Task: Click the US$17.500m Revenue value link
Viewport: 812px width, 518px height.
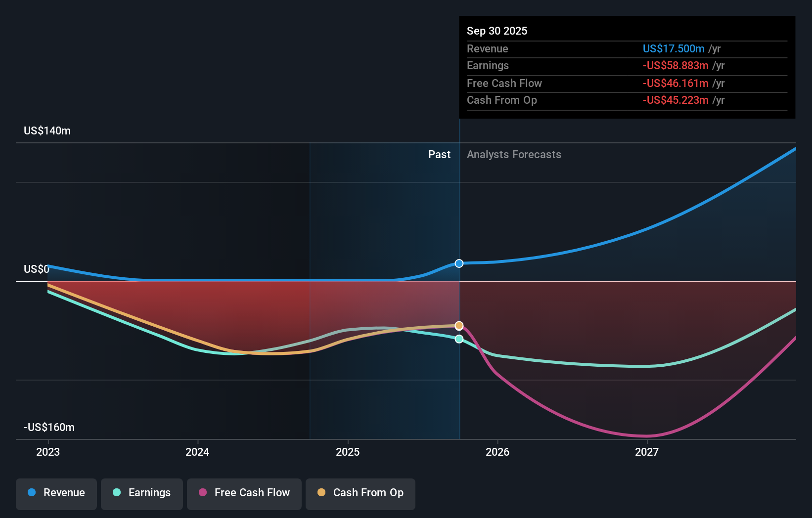Action: (673, 48)
